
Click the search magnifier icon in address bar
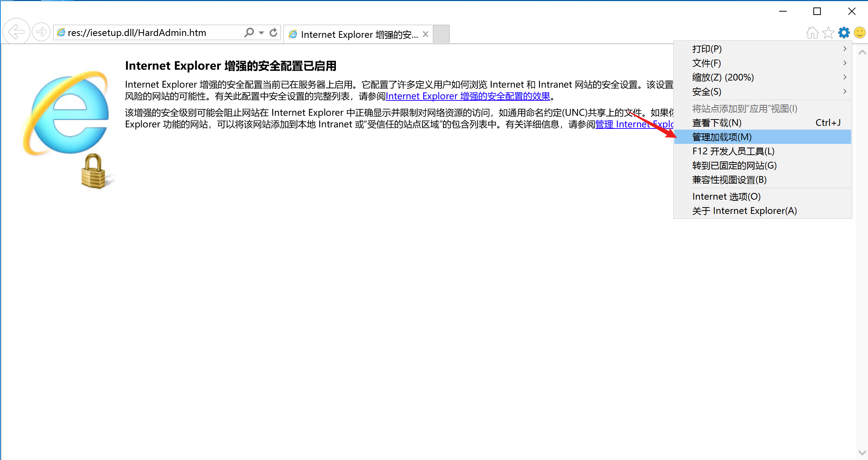(249, 33)
